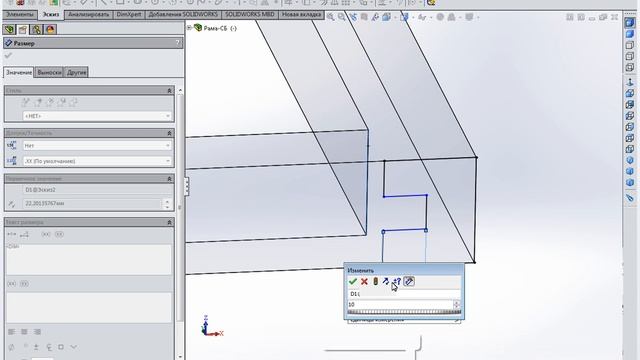Select shaded display icon in right toolbar
This screenshot has width=640, height=360.
click(630, 34)
